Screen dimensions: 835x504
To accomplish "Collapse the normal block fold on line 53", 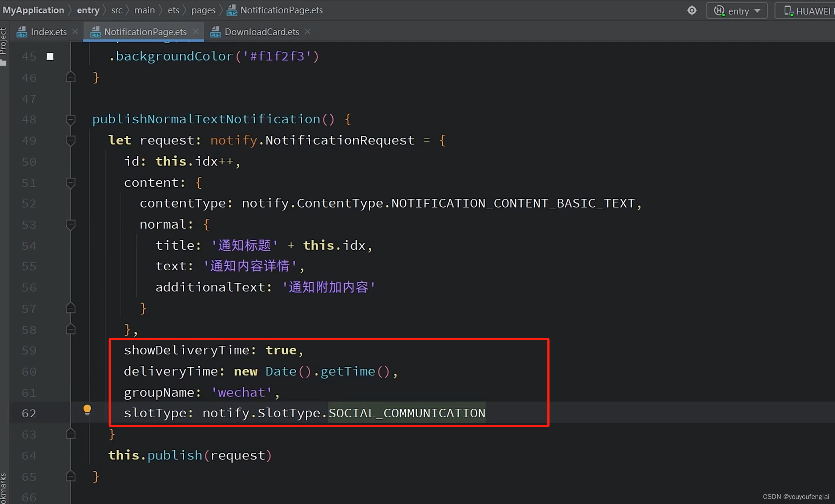I will coord(71,225).
